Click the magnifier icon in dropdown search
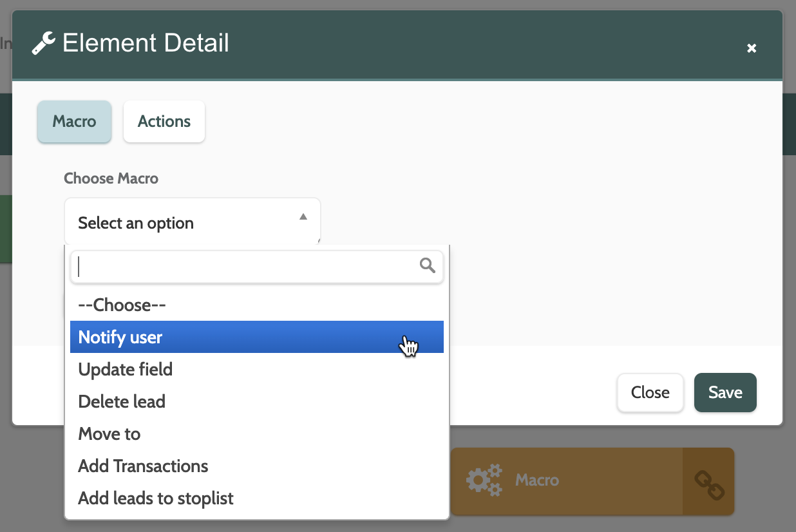796x532 pixels. 427,265
